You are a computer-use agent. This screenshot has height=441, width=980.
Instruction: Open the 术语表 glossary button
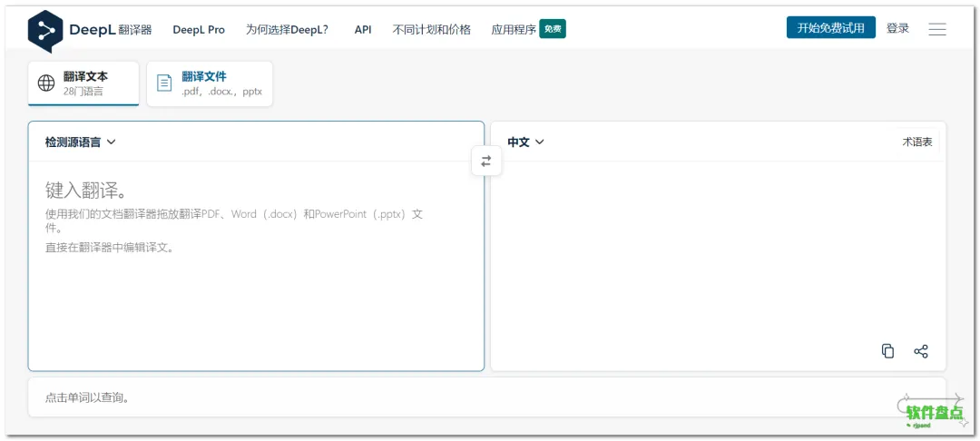click(916, 142)
